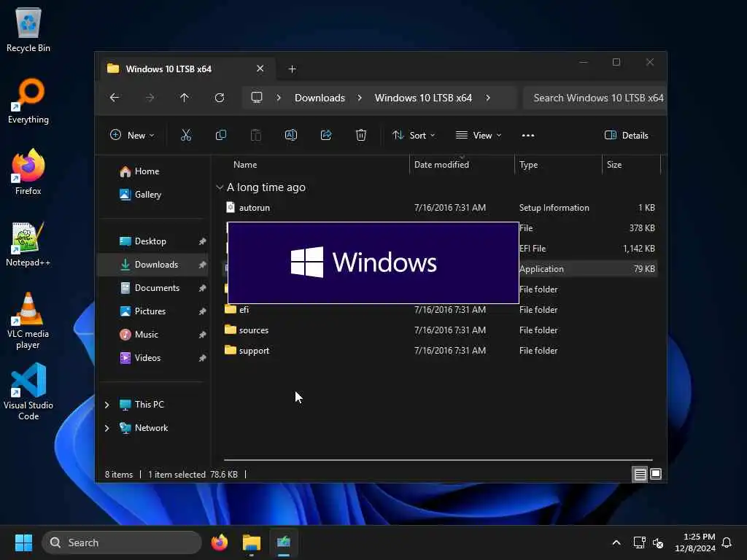Screen dimensions: 747x560
Task: Click the This PC monitor icon in address bar
Action: coord(257,98)
